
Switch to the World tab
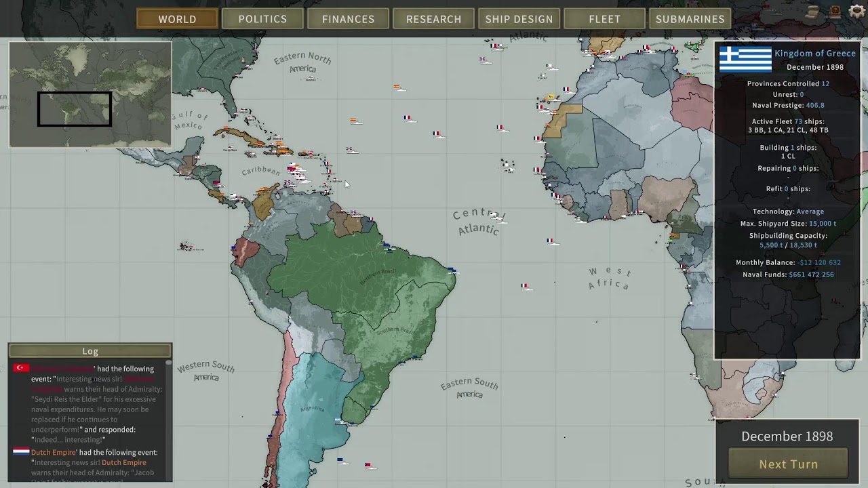[x=177, y=19]
